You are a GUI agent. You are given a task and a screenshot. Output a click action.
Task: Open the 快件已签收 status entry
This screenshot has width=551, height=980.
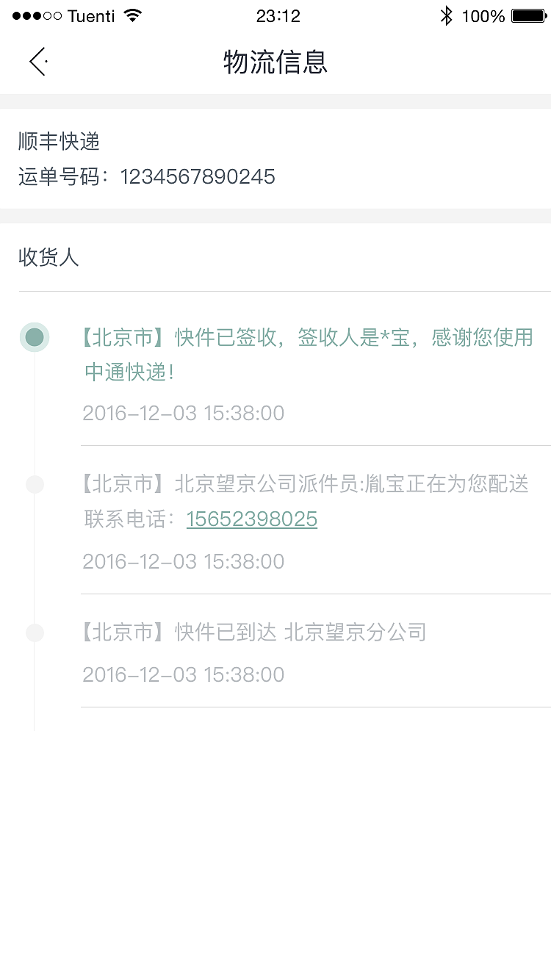[309, 355]
